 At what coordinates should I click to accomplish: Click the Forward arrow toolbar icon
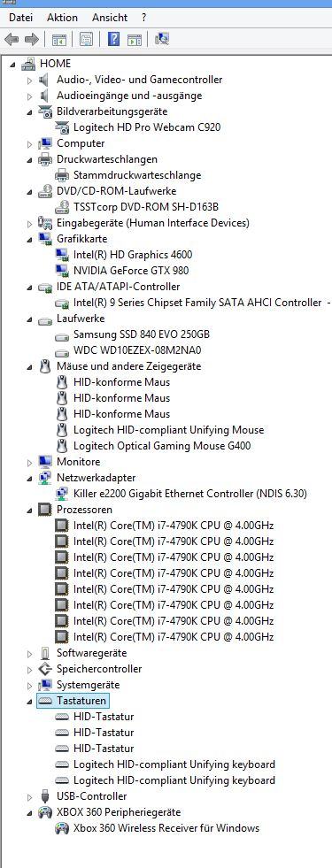click(32, 39)
